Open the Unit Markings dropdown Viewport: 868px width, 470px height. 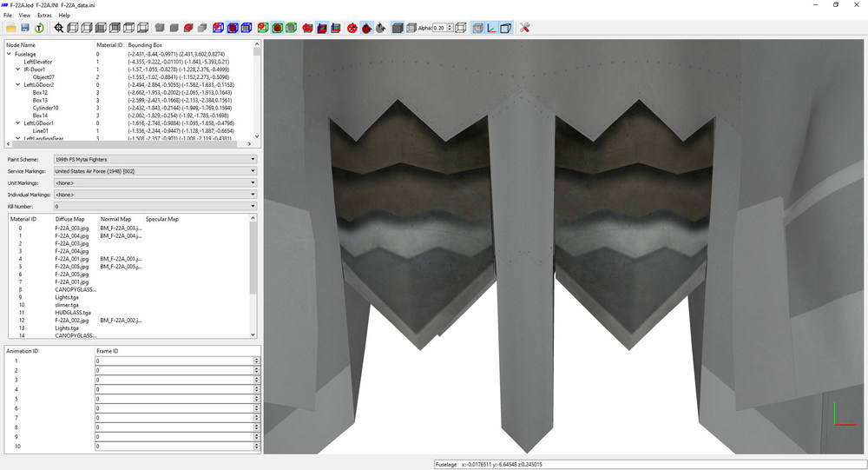pos(155,183)
